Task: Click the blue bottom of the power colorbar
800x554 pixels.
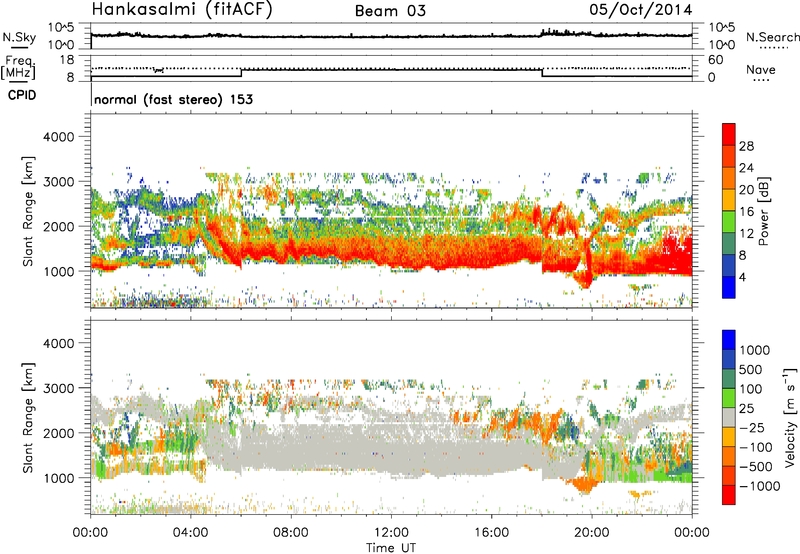Action: click(x=729, y=287)
